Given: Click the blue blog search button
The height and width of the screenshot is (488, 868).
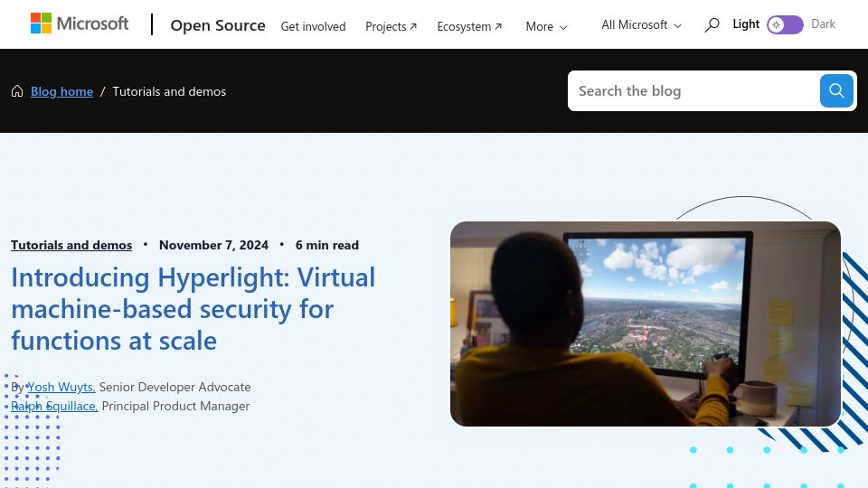Looking at the screenshot, I should point(836,90).
